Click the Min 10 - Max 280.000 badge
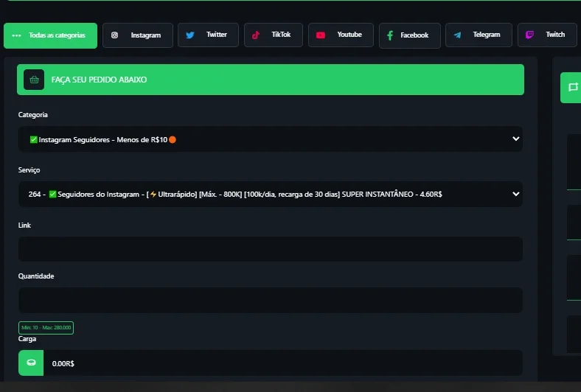The width and height of the screenshot is (581, 392). click(x=46, y=328)
